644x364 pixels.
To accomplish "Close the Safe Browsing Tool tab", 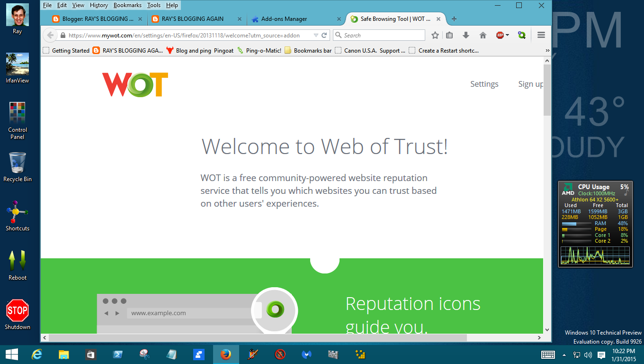I will [438, 19].
